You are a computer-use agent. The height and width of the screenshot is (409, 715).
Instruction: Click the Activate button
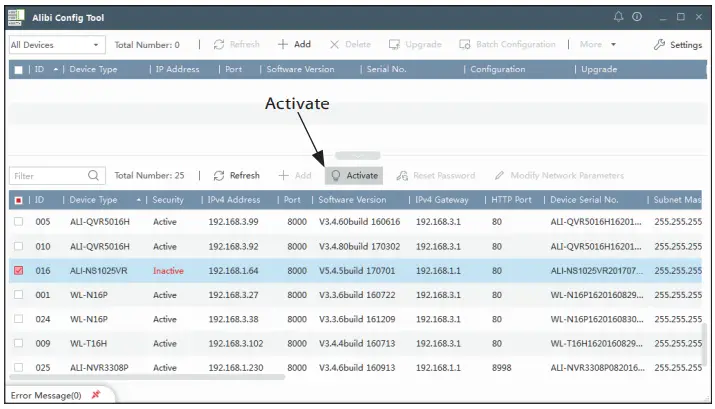click(354, 176)
